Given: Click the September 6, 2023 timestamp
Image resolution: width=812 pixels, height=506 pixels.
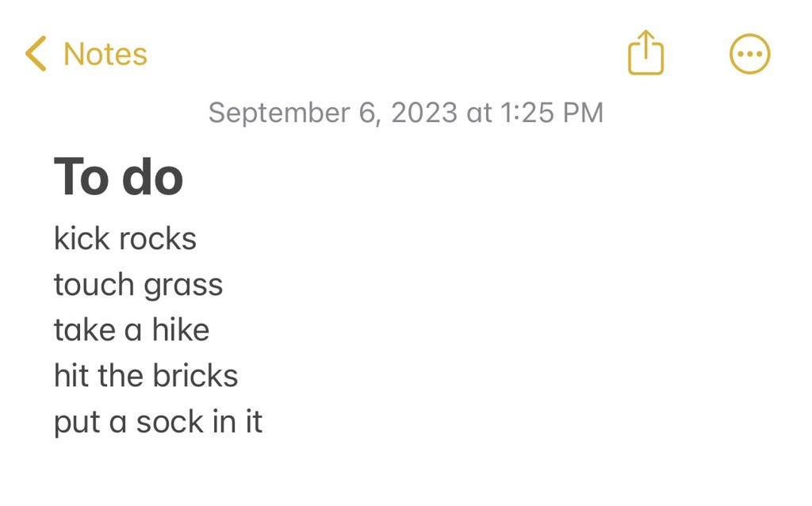Looking at the screenshot, I should [x=406, y=113].
